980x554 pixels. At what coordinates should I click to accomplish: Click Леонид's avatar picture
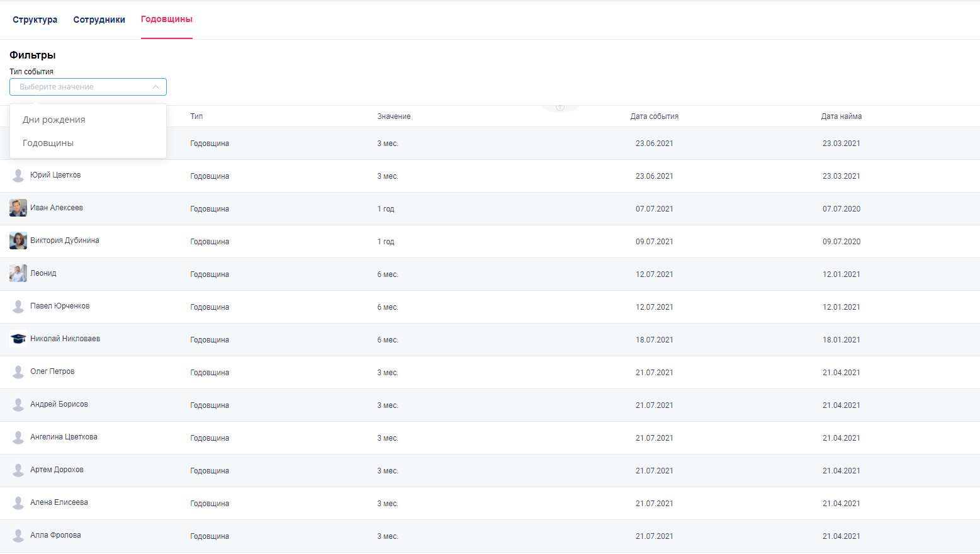tap(18, 273)
